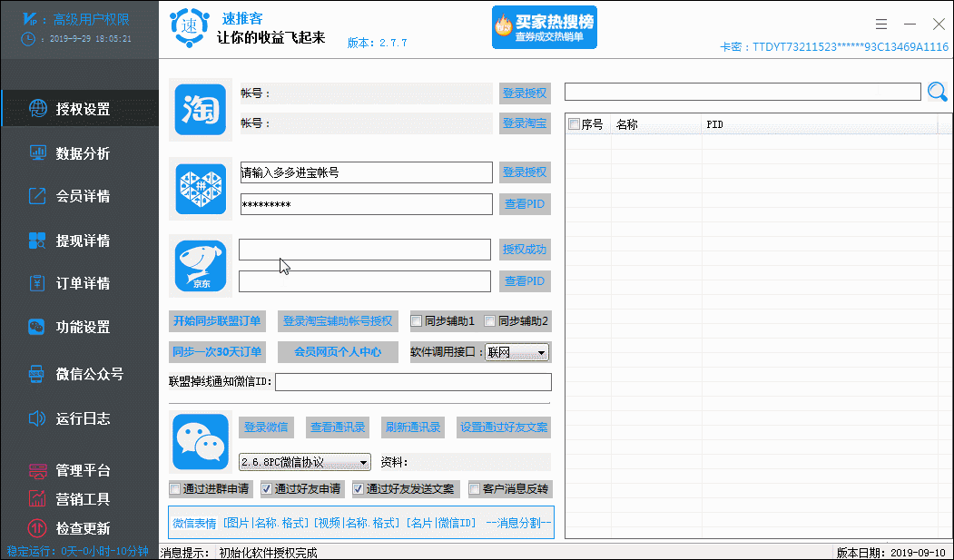Click the 授权成功 button for JD

pos(525,250)
